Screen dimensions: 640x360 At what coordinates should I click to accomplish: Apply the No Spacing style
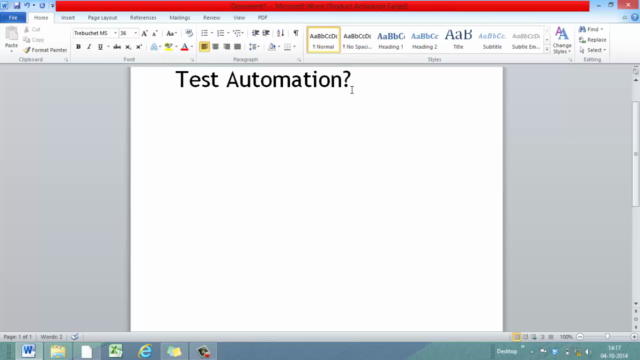pos(357,40)
